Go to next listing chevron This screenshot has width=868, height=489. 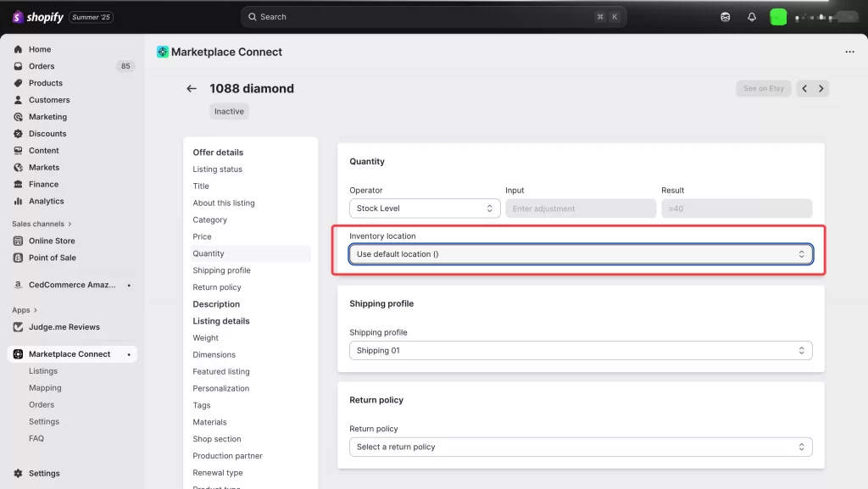click(821, 88)
